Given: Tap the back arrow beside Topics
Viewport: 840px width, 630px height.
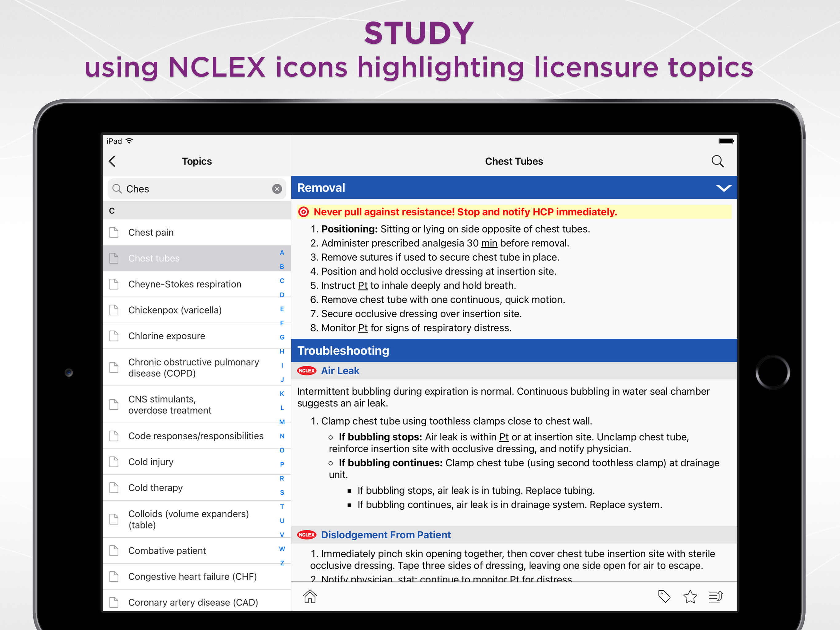Looking at the screenshot, I should point(112,161).
